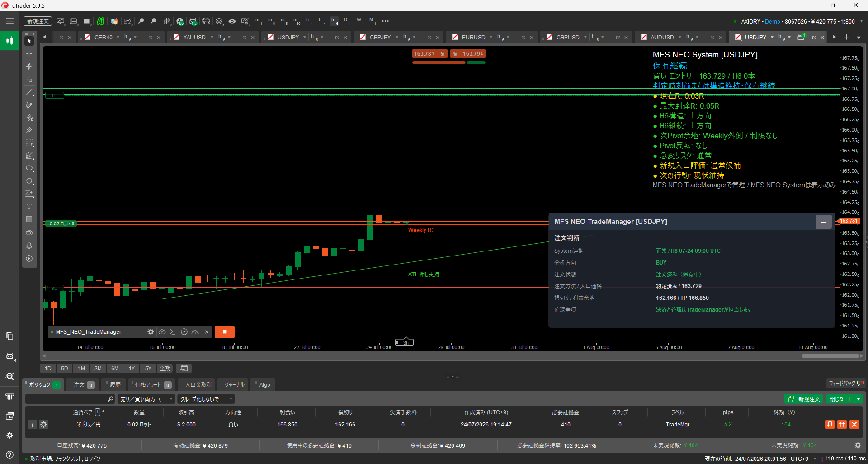868x464 pixels.
Task: Open the グループ化しないで grouping dropdown
Action: click(206, 399)
